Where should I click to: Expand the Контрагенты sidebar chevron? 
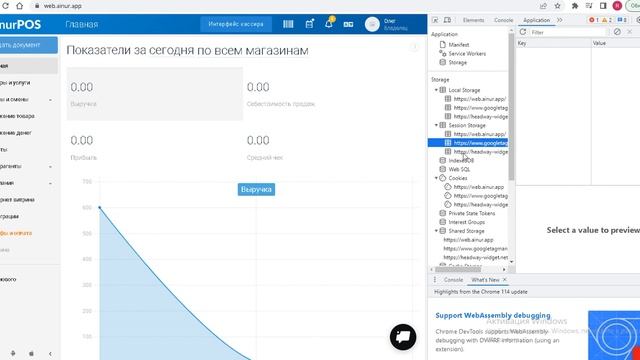[51, 167]
